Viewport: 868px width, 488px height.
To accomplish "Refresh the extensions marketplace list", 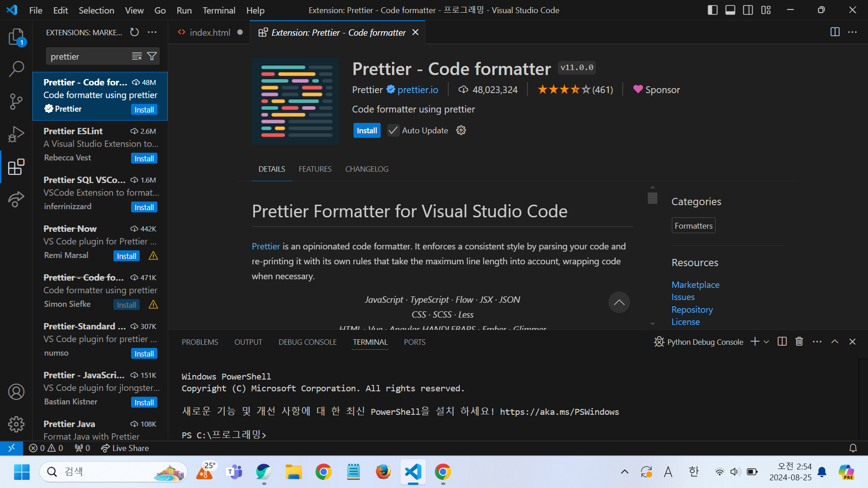I will tap(134, 32).
